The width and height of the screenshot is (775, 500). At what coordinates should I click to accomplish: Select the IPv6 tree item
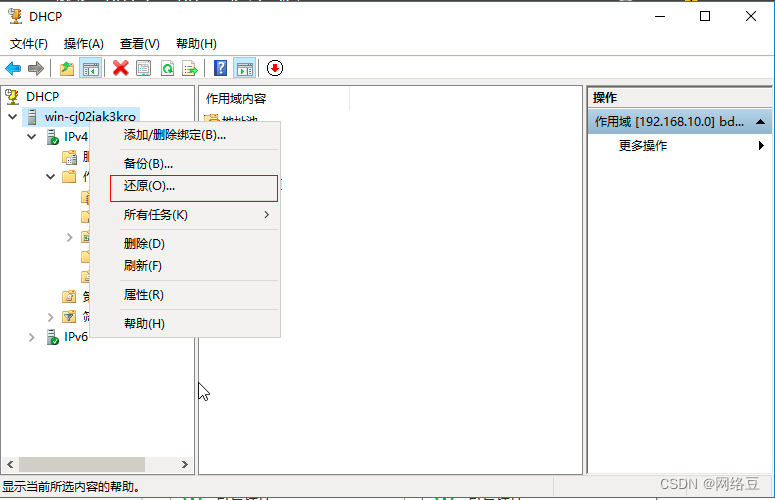tap(76, 337)
